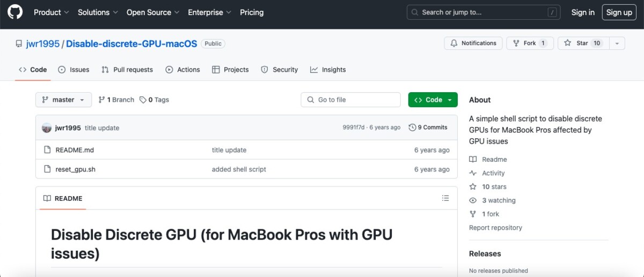Open the GitHub homepage logo
Screen dimensions: 644x277
pyautogui.click(x=15, y=12)
